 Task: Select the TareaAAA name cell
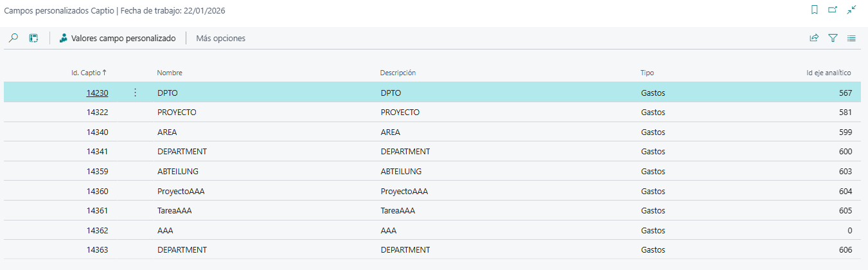pyautogui.click(x=174, y=211)
